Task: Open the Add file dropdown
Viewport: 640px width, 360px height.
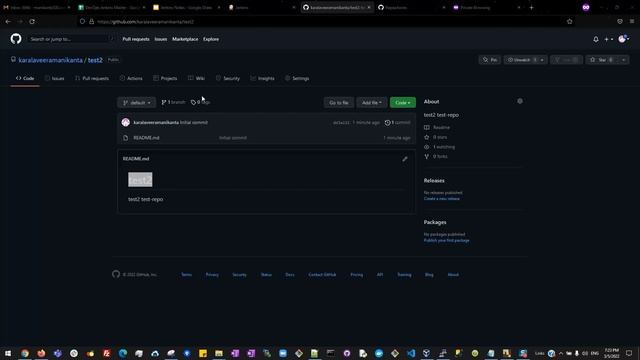Action: pos(371,102)
